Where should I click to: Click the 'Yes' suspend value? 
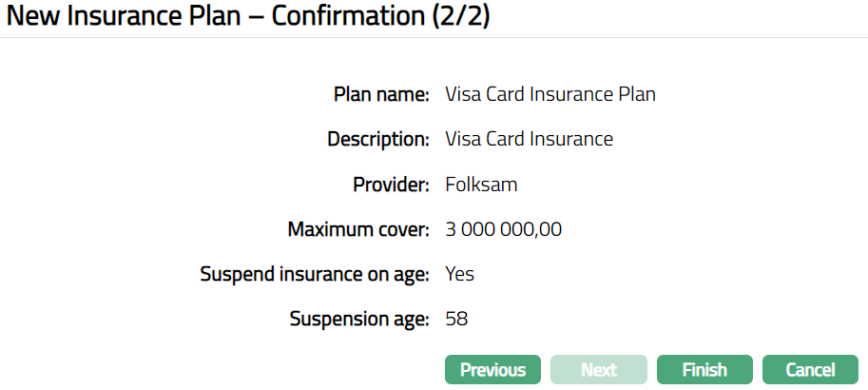(459, 274)
